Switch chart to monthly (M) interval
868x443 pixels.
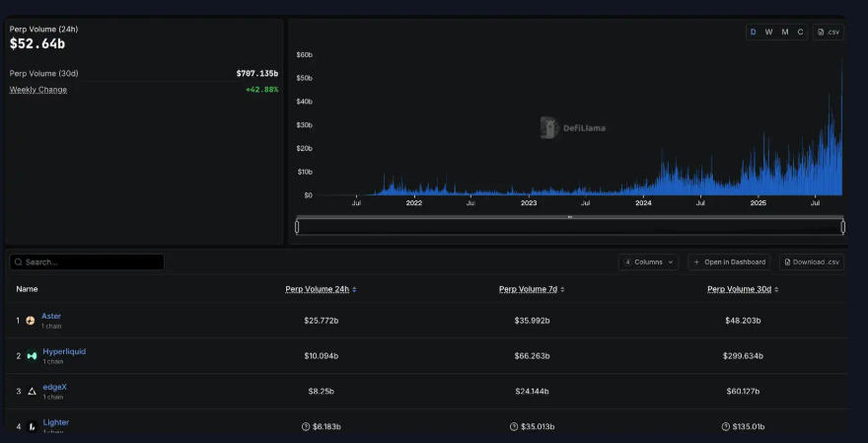pos(785,32)
